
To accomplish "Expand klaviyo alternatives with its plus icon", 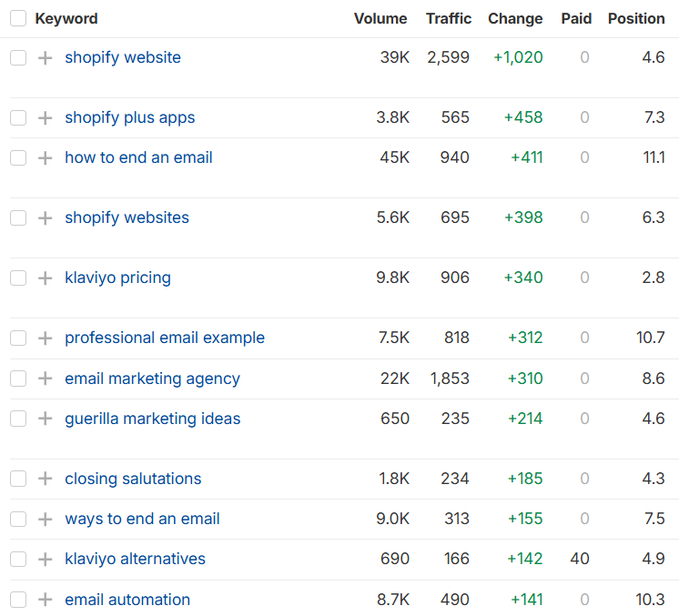I will [45, 559].
